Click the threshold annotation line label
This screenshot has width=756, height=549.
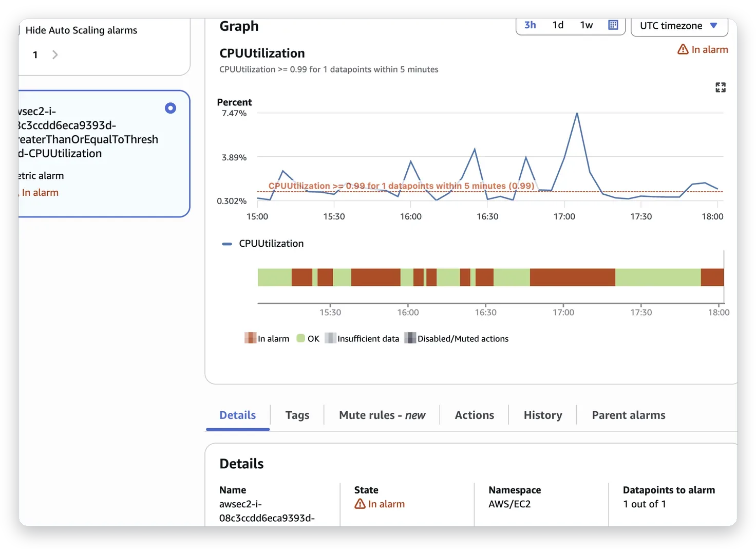pos(401,186)
